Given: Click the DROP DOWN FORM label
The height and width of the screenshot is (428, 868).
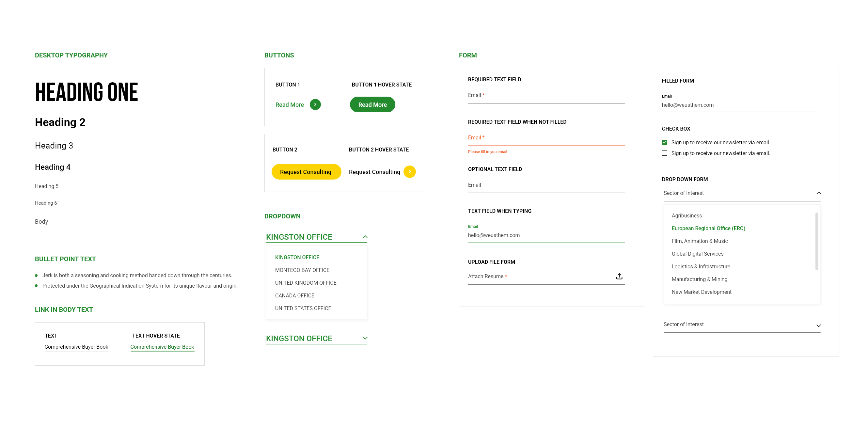Looking at the screenshot, I should pos(685,180).
